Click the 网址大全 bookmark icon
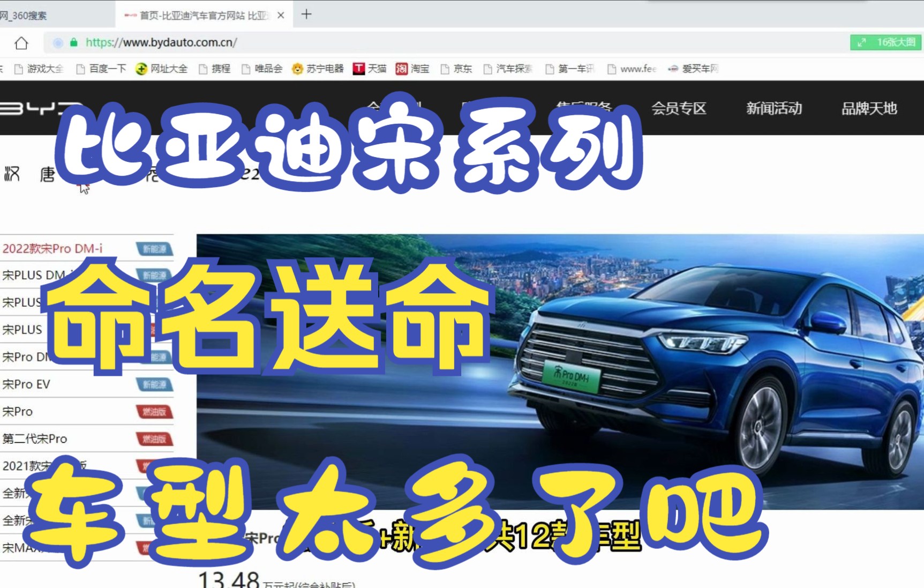 point(141,69)
